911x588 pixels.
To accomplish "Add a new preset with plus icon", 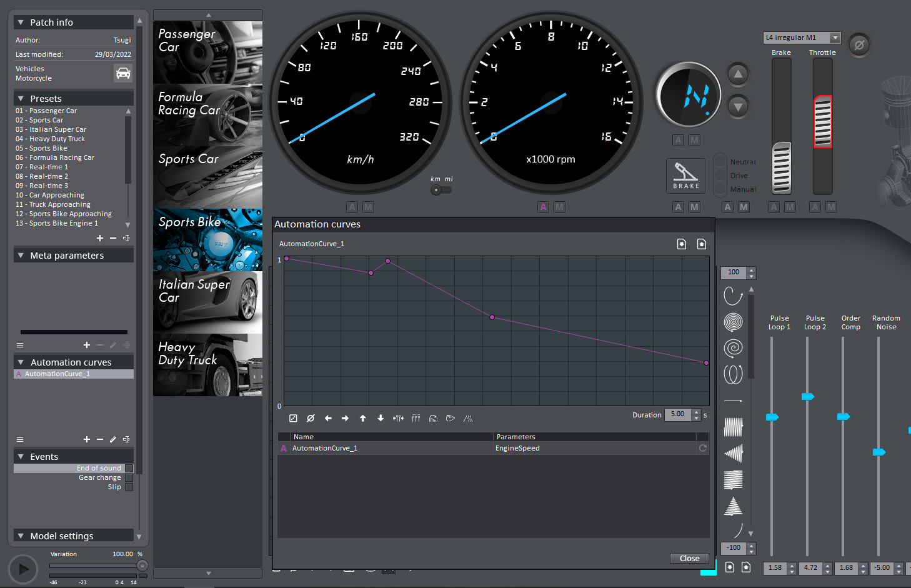I will click(99, 238).
